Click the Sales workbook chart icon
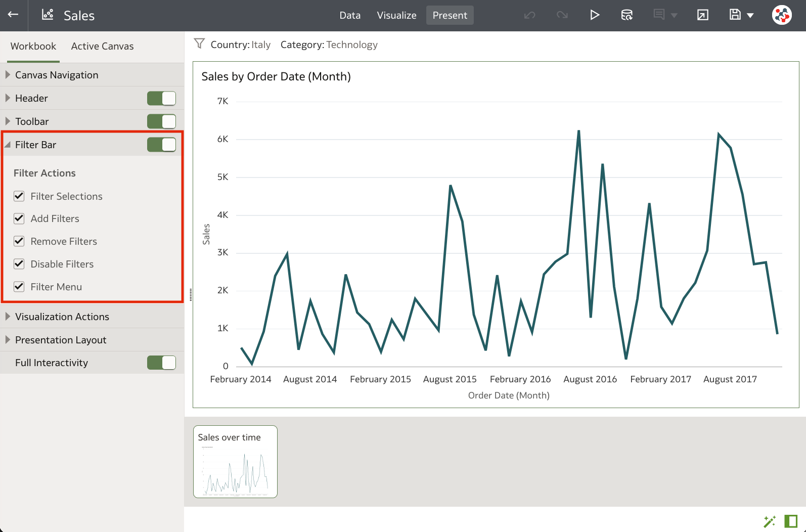 (x=48, y=15)
